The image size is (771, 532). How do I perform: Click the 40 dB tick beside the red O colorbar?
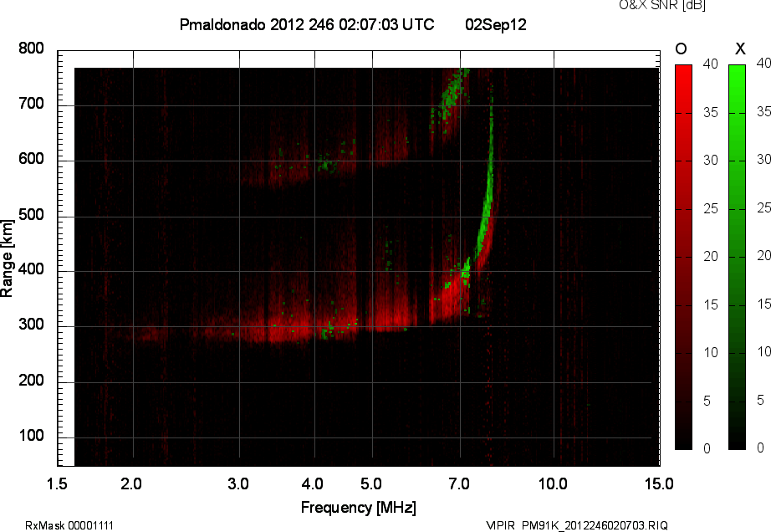coord(711,64)
